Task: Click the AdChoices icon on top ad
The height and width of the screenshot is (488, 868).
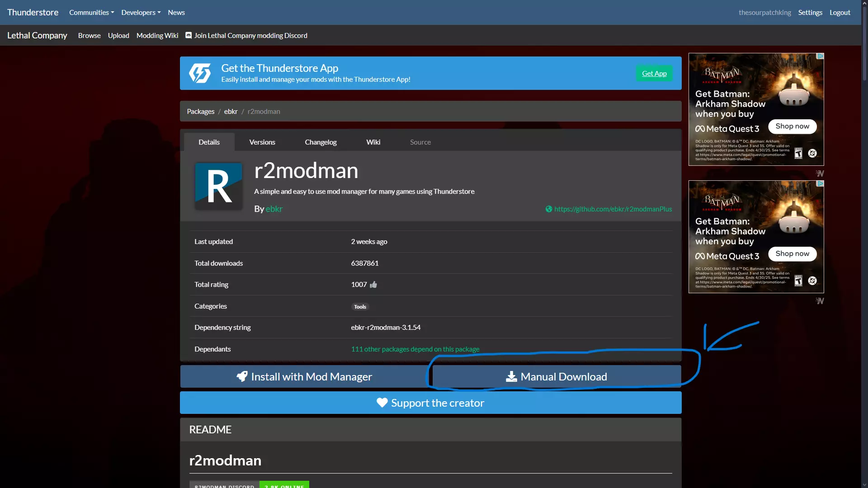Action: (820, 56)
